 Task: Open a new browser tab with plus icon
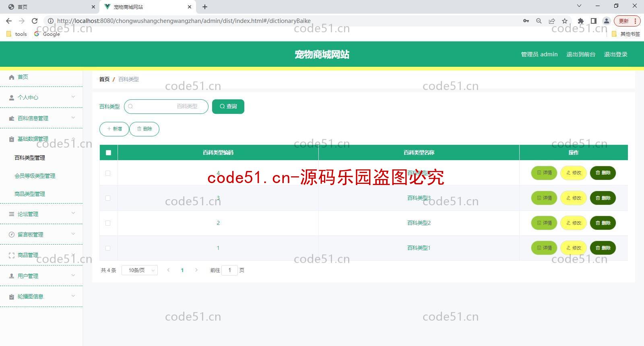coord(205,7)
